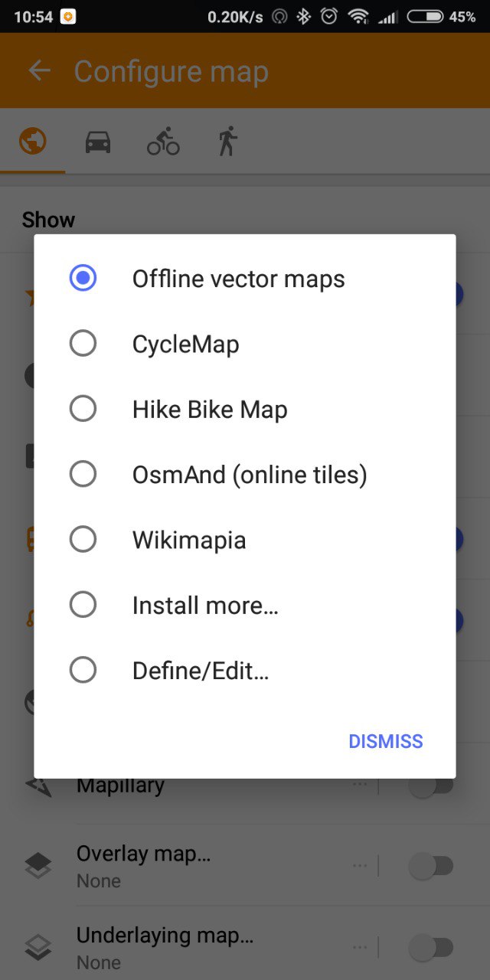Viewport: 490px width, 980px height.
Task: Toggle the Overlay map switch
Action: pyautogui.click(x=431, y=866)
